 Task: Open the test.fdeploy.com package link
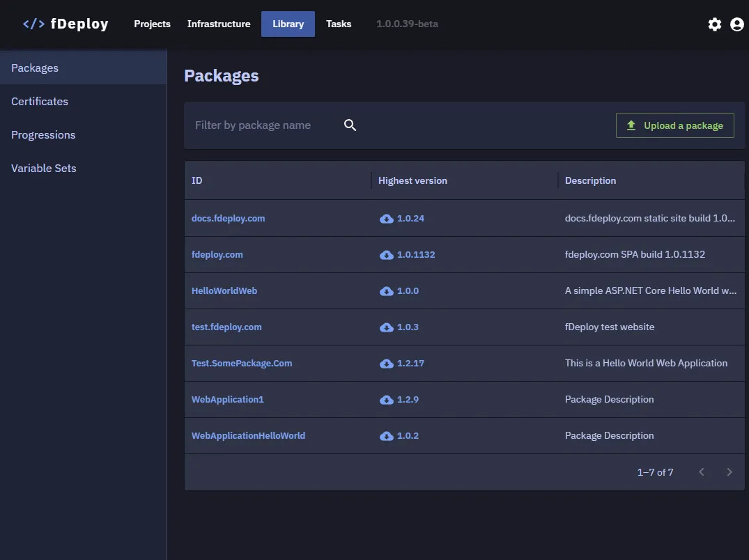coord(226,327)
